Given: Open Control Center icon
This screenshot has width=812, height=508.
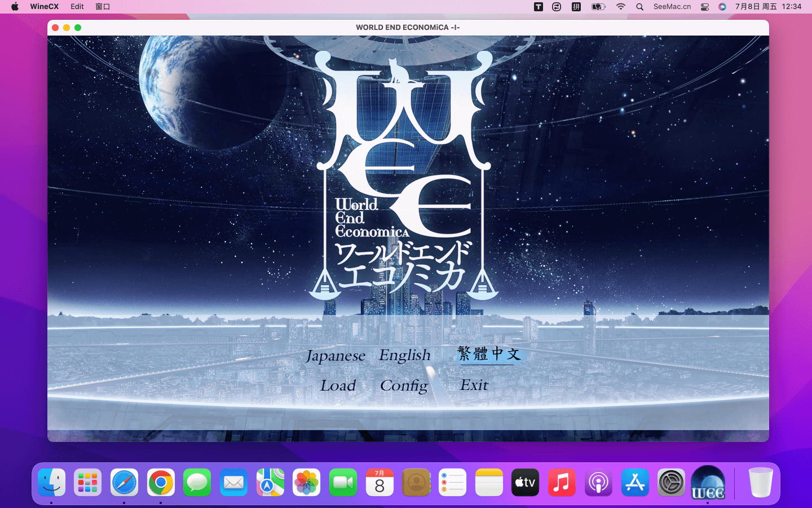Looking at the screenshot, I should pos(705,7).
